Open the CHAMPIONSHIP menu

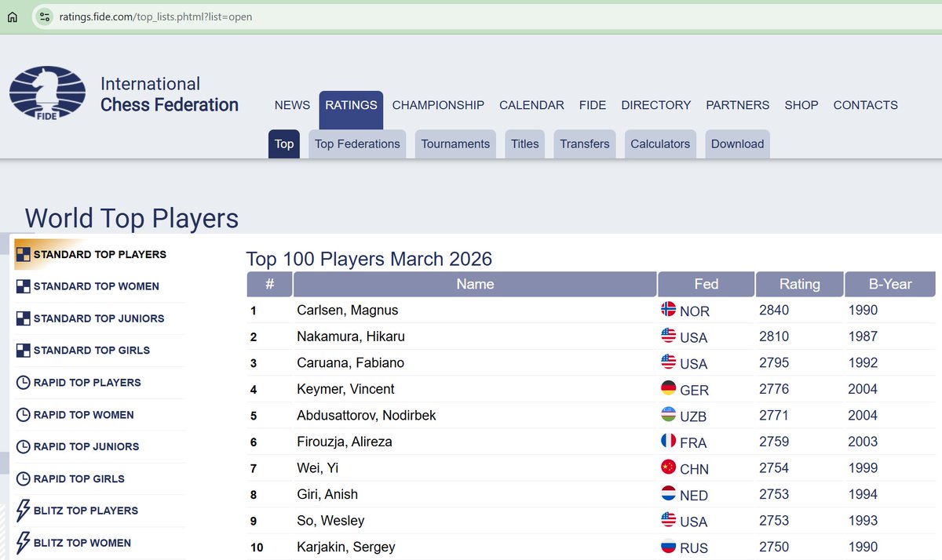click(x=438, y=105)
